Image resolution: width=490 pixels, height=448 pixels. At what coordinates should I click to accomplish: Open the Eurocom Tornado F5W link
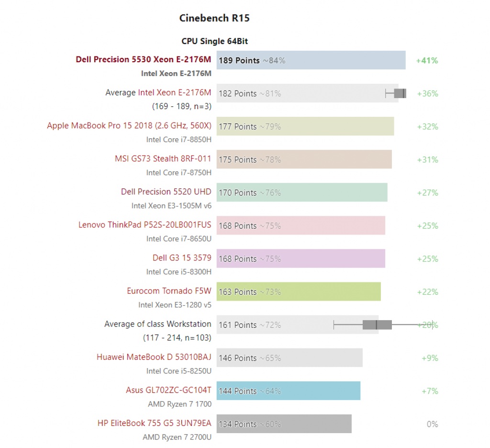169,291
